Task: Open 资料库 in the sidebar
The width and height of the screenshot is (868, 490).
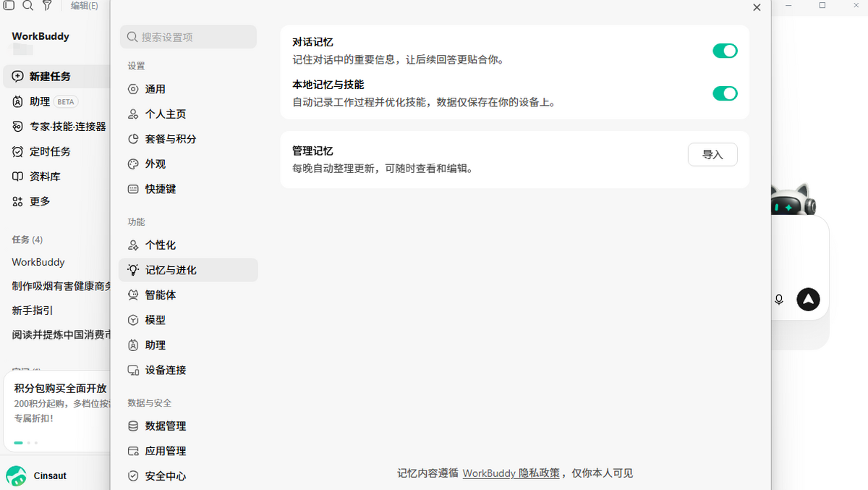Action: 56,177
